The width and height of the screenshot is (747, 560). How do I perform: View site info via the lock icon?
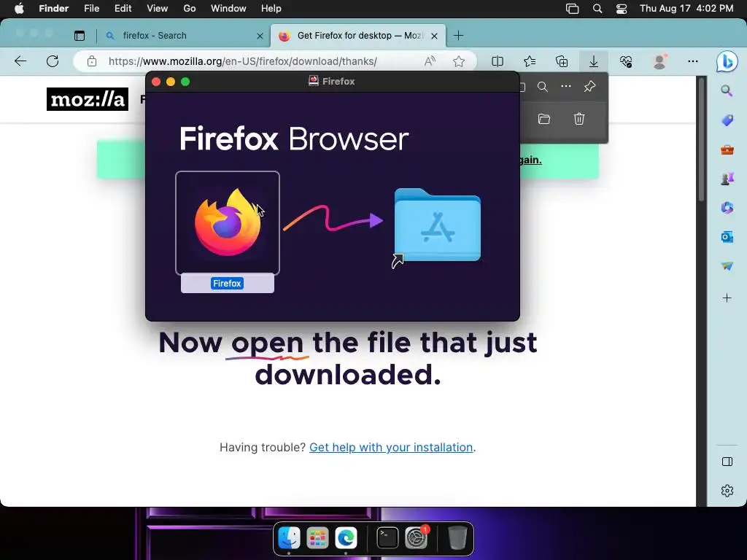[92, 61]
